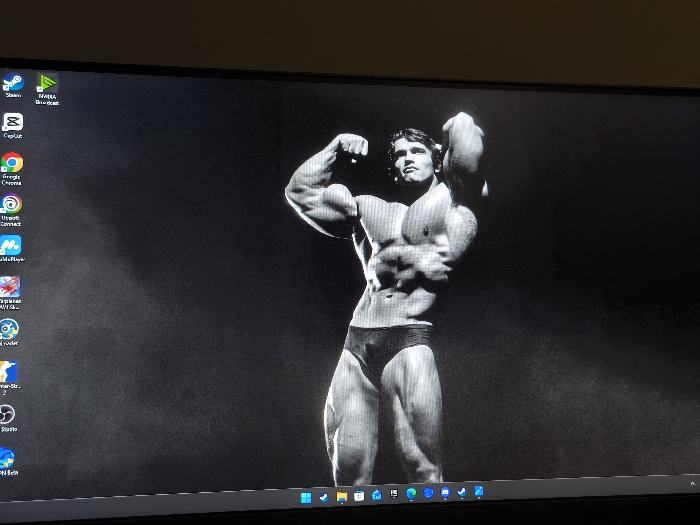The image size is (700, 525).
Task: Open File Explorer from taskbar
Action: tap(342, 496)
